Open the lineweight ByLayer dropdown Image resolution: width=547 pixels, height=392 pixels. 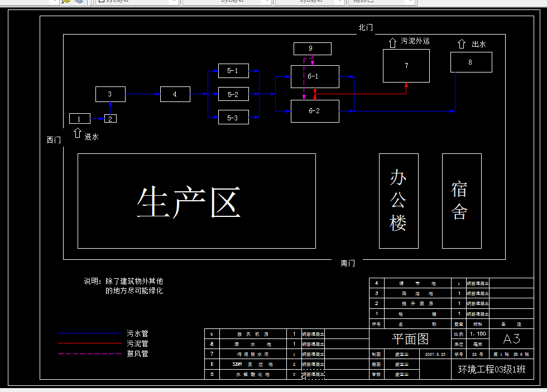pos(340,2)
